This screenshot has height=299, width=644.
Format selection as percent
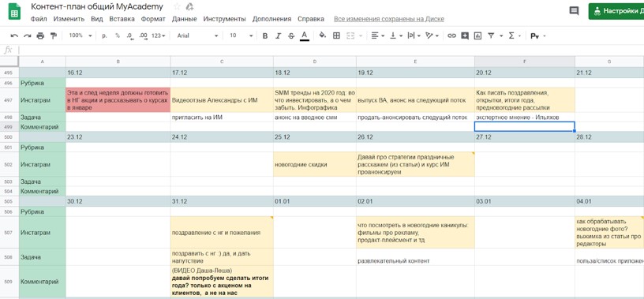pos(118,36)
